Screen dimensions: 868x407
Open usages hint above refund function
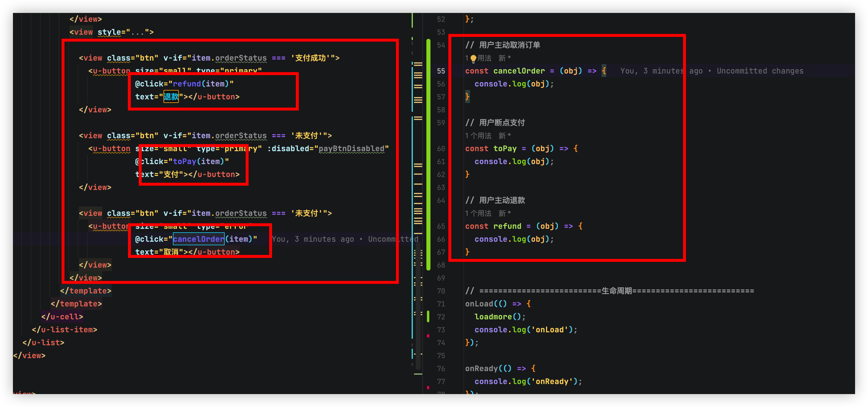click(x=478, y=213)
